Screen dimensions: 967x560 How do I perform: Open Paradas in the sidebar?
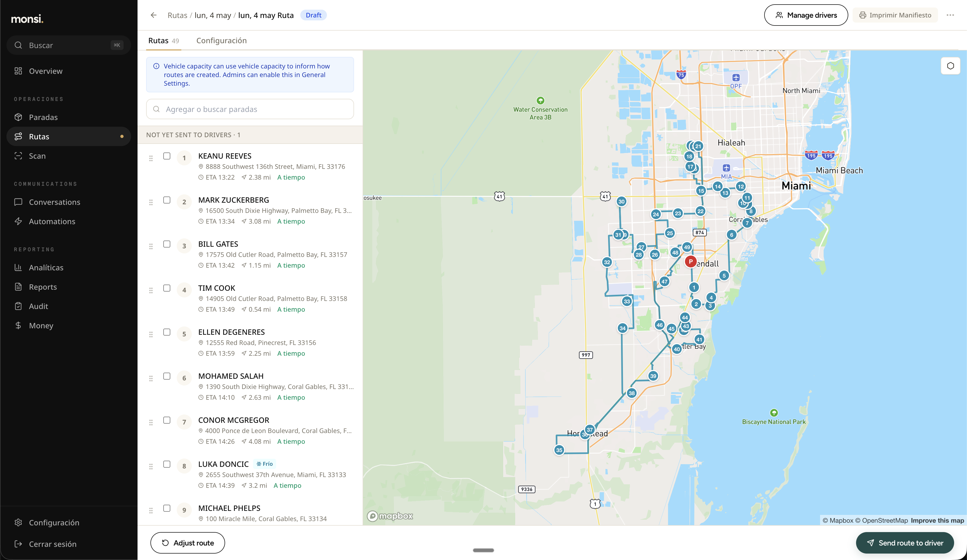(x=69, y=117)
